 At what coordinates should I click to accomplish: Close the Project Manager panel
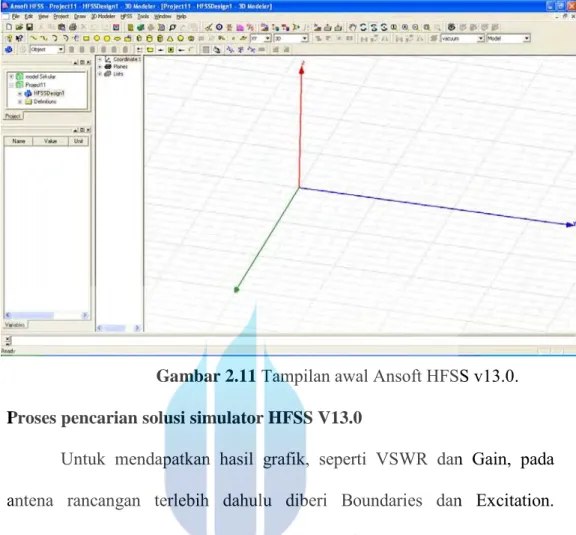[x=88, y=62]
